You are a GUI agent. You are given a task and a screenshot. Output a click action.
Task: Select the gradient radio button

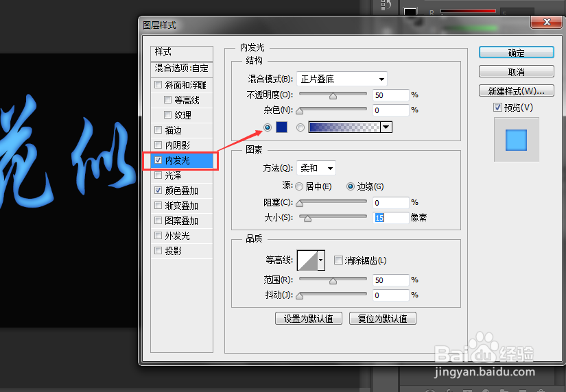(x=300, y=127)
